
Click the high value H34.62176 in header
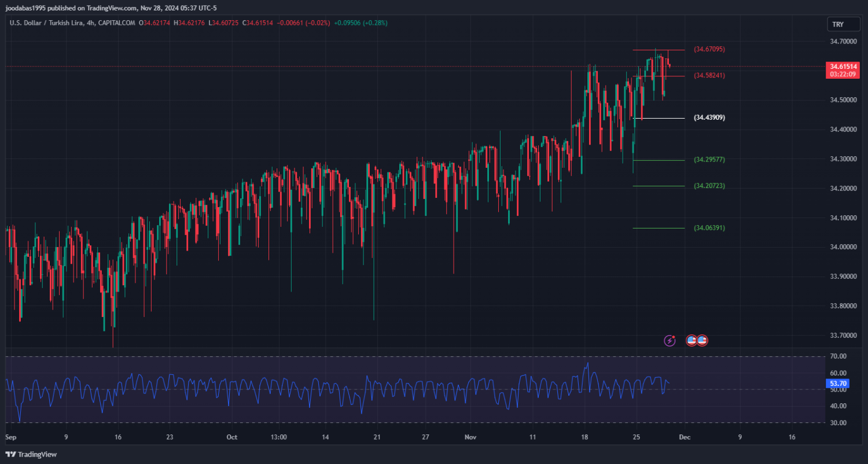point(190,23)
